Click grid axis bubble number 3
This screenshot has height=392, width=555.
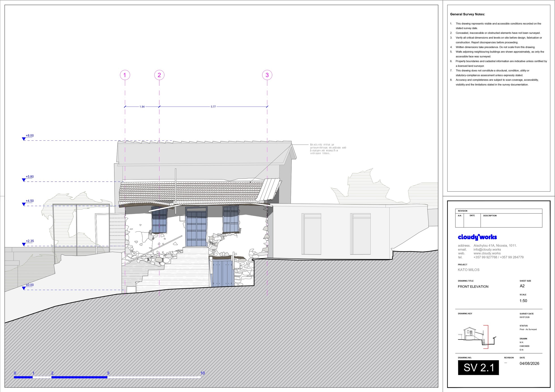[267, 75]
